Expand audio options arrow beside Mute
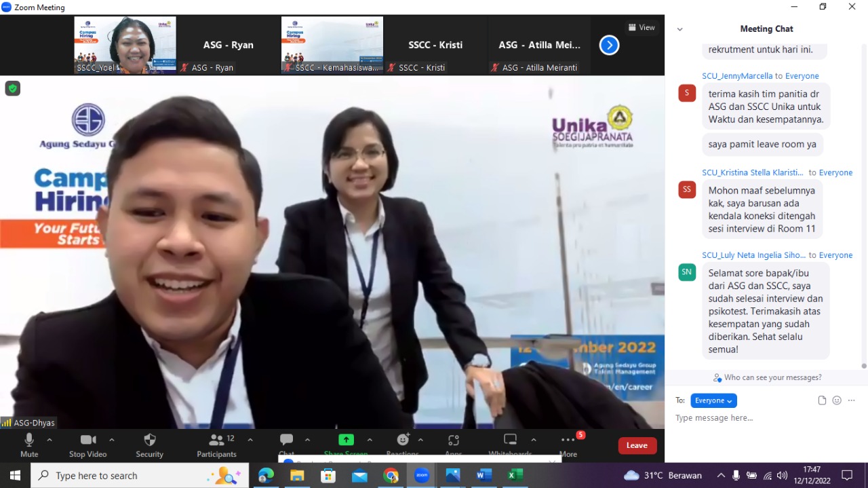868x488 pixels. (49, 440)
